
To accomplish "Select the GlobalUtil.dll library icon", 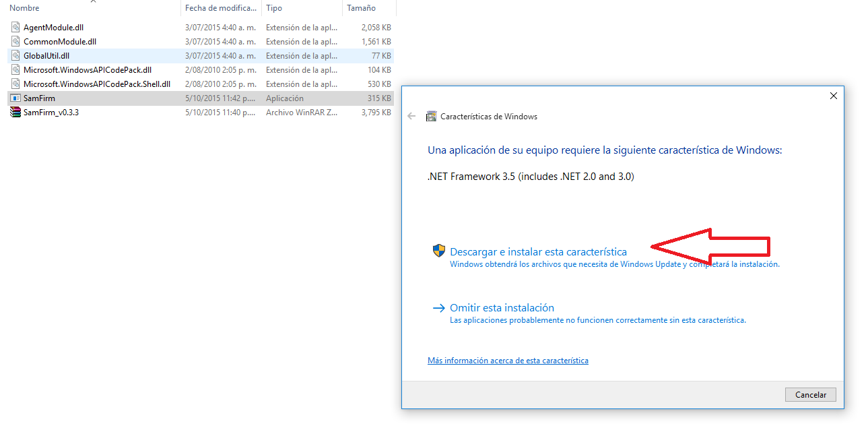I will click(x=15, y=55).
